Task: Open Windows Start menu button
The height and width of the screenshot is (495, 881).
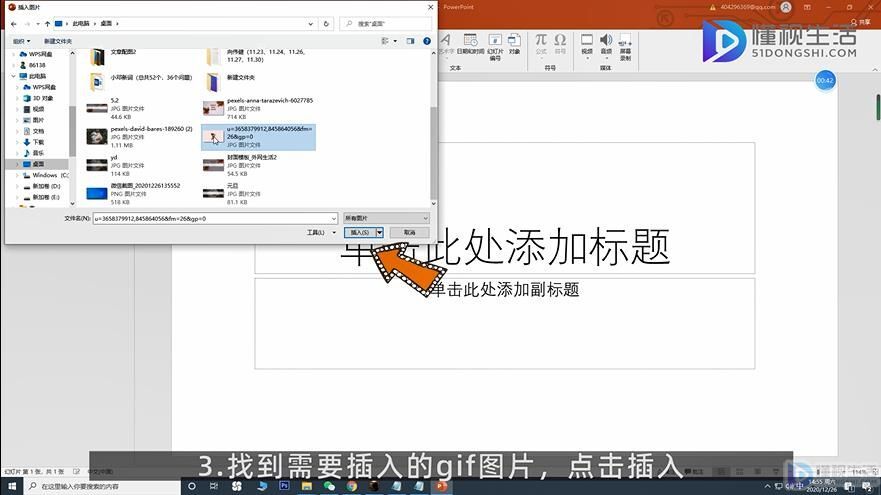Action: coord(12,486)
